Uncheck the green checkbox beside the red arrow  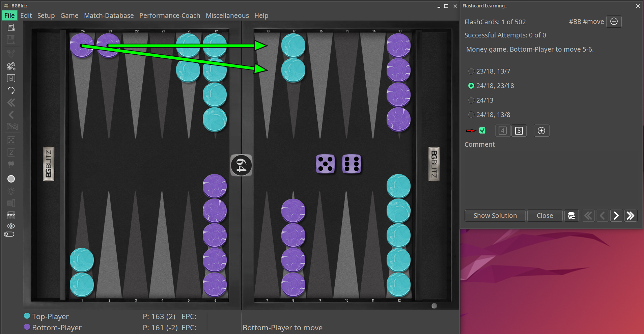click(482, 131)
